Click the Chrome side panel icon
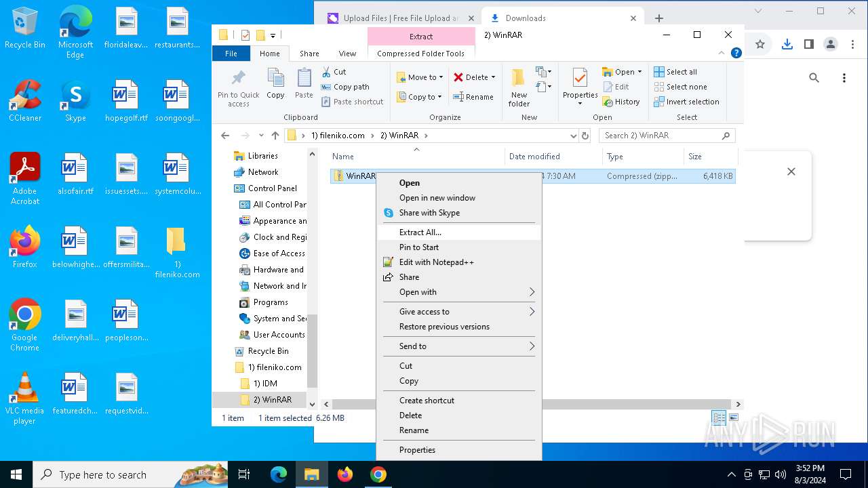This screenshot has width=868, height=488. (x=808, y=44)
